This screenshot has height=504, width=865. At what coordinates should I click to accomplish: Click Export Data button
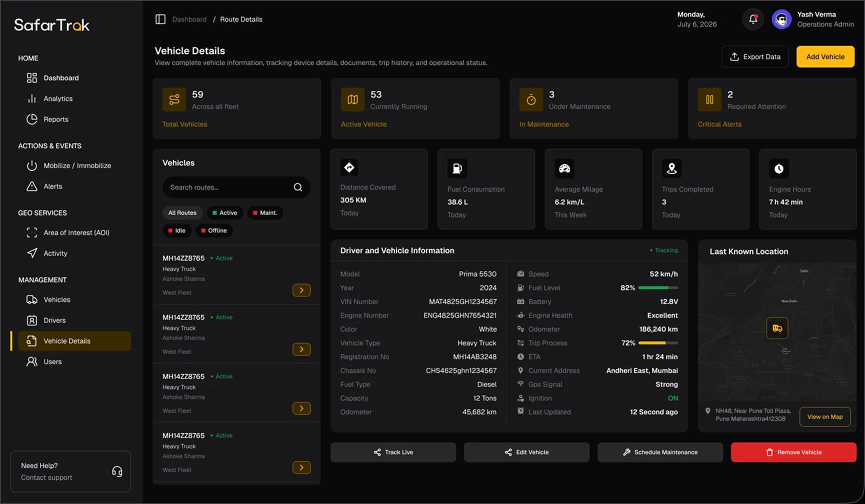tap(755, 57)
